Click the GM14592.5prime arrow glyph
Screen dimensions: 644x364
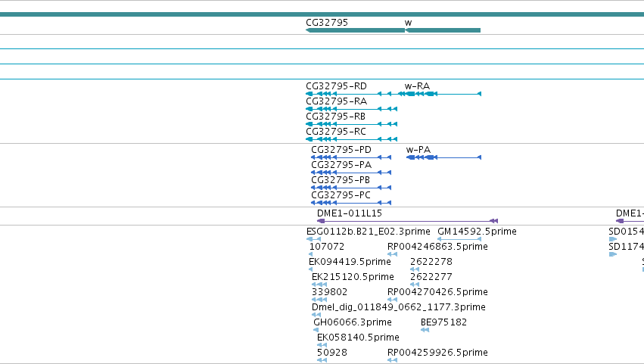pos(459,239)
